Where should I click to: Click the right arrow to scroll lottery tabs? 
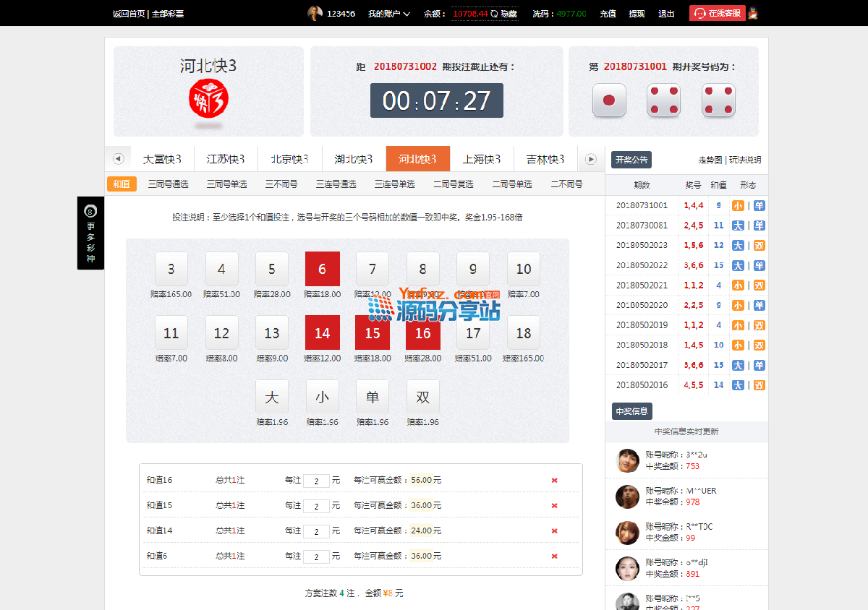(591, 159)
